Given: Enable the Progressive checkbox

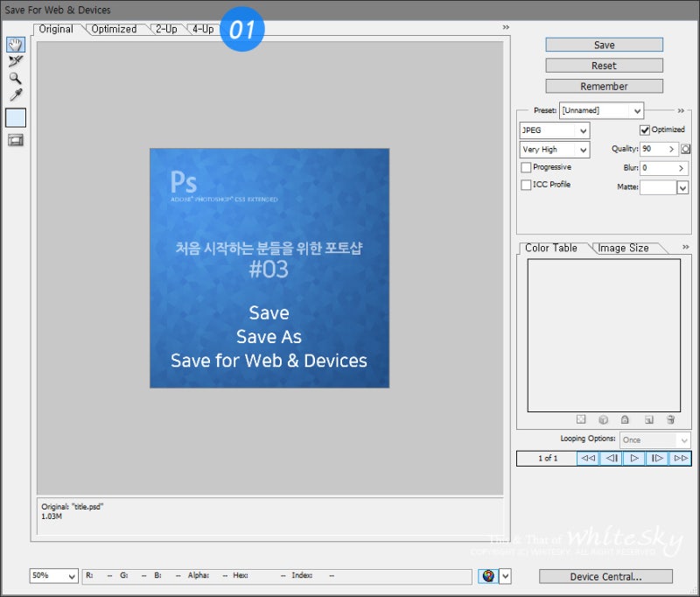Looking at the screenshot, I should (526, 167).
